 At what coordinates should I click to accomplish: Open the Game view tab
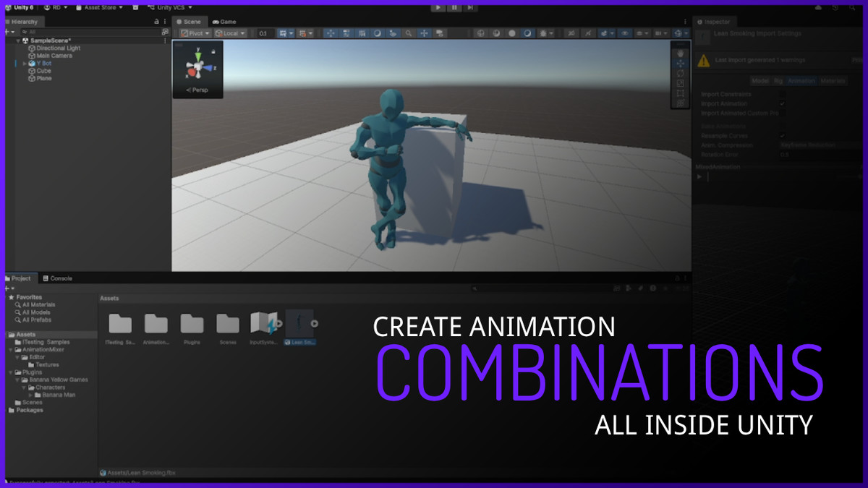[x=225, y=22]
